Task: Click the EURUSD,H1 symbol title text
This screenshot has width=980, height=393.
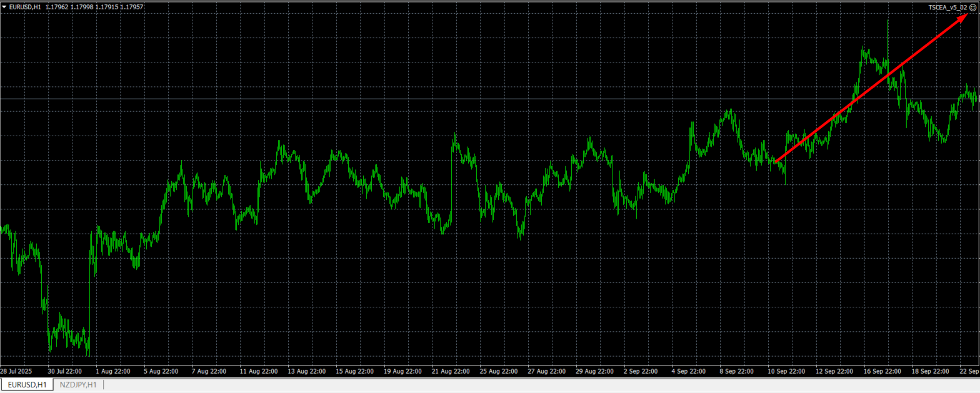Action: point(25,7)
